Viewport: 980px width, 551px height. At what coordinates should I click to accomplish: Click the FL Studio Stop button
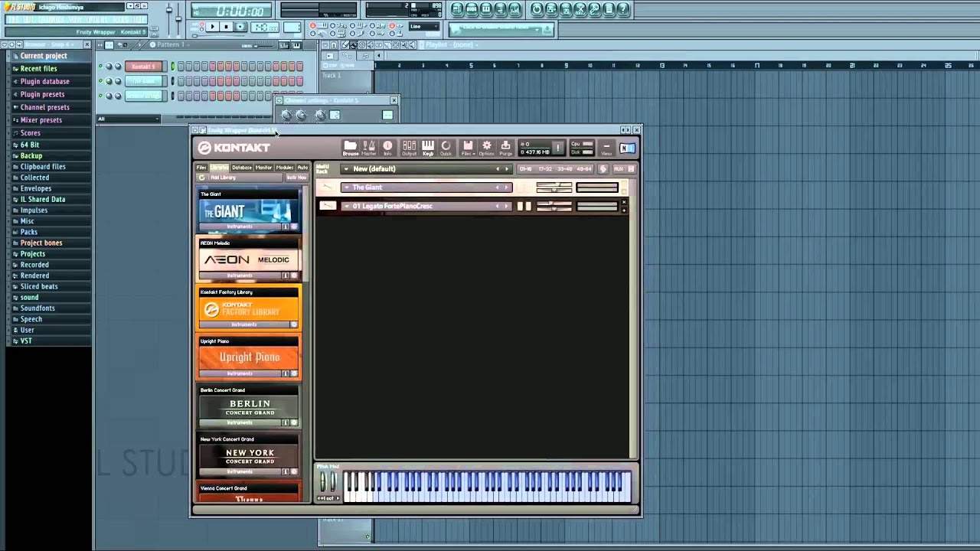pyautogui.click(x=226, y=27)
